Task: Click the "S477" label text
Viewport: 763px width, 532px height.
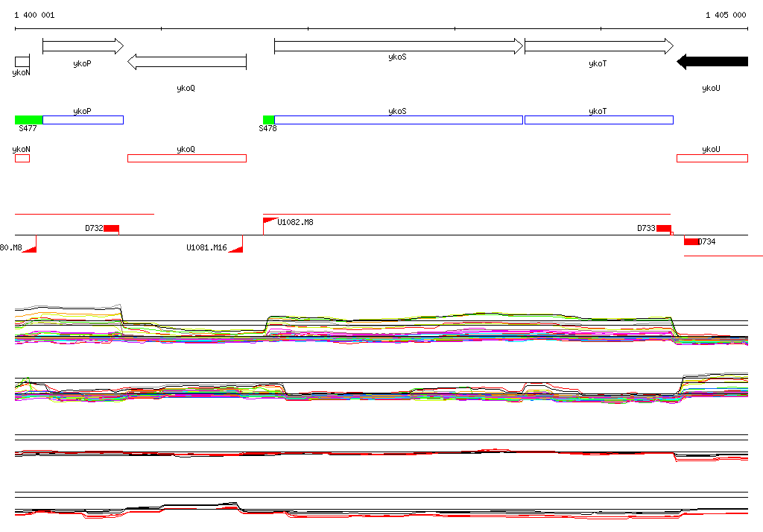Action: [x=28, y=128]
